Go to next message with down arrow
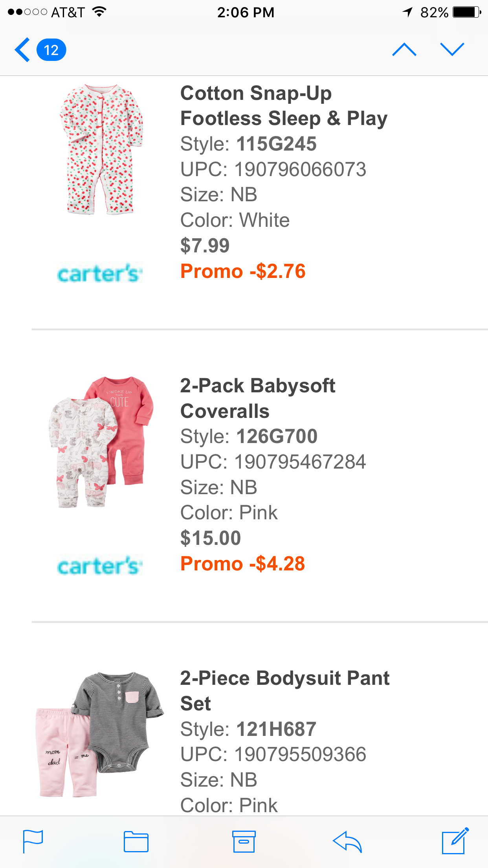 pyautogui.click(x=452, y=50)
